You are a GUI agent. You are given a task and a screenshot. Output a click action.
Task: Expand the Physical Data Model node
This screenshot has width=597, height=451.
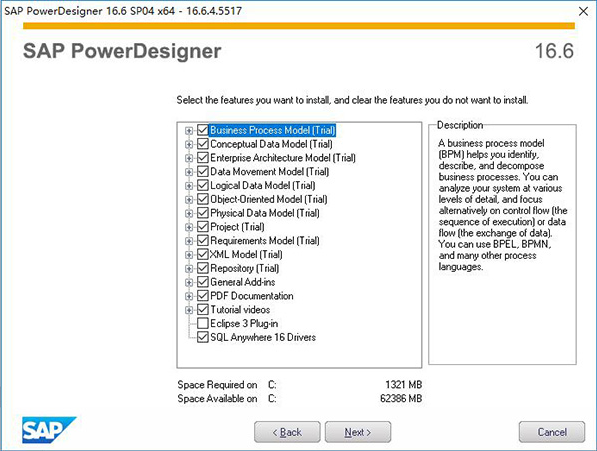click(x=188, y=213)
